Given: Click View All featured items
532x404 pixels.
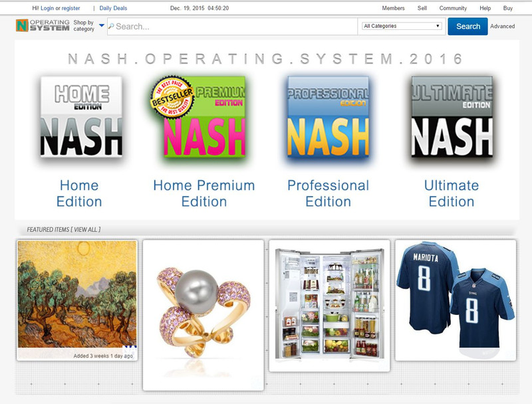Looking at the screenshot, I should [x=87, y=229].
